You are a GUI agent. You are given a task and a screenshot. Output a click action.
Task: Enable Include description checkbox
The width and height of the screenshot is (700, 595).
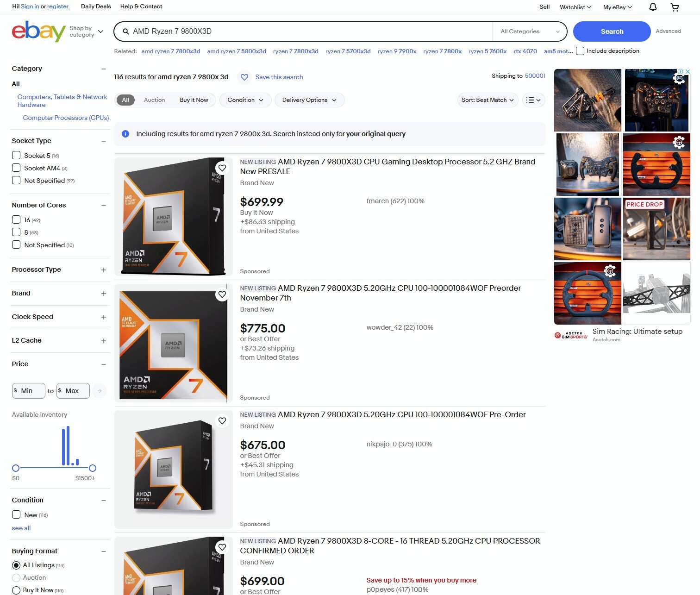[580, 51]
